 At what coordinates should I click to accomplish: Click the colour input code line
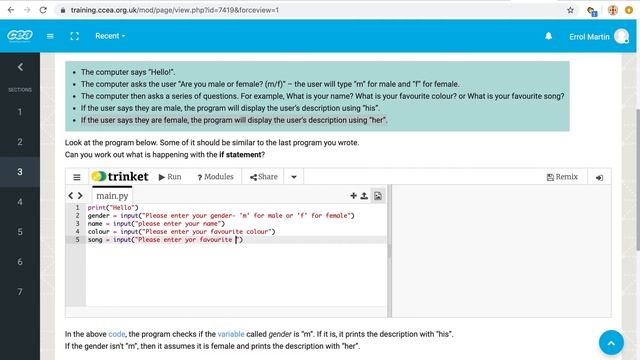point(182,231)
